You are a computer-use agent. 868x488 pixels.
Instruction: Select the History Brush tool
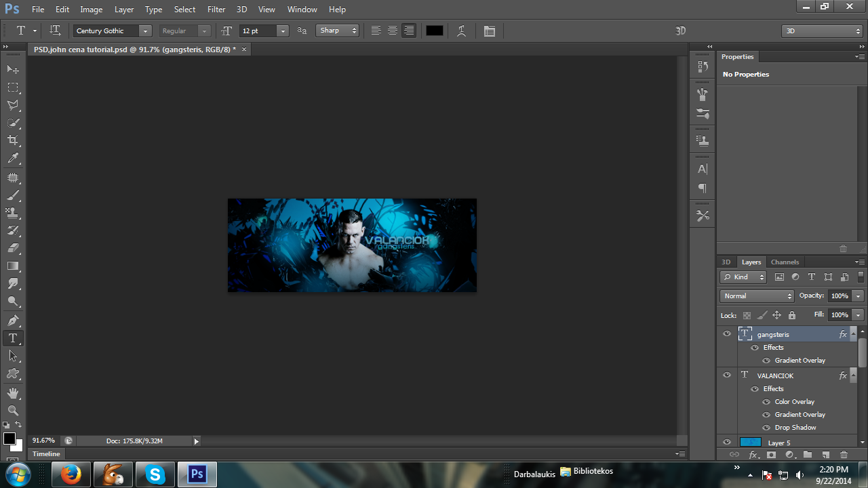(13, 230)
